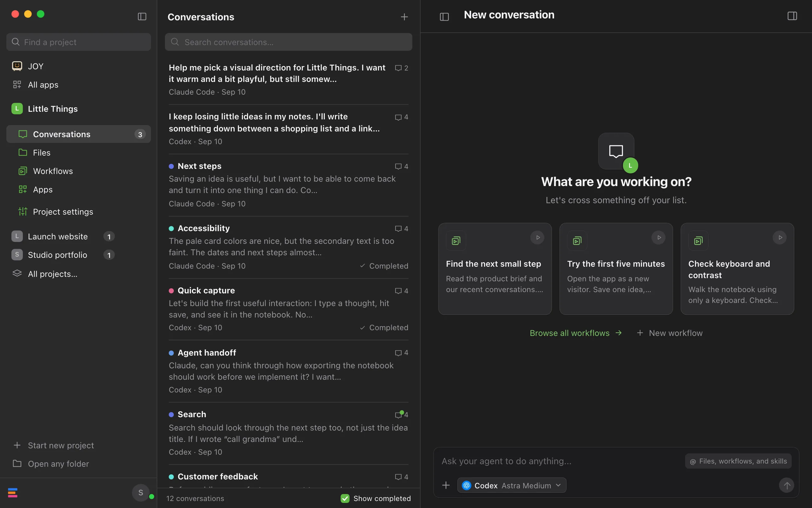The height and width of the screenshot is (508, 812).
Task: Open Project settings
Action: coord(79,212)
